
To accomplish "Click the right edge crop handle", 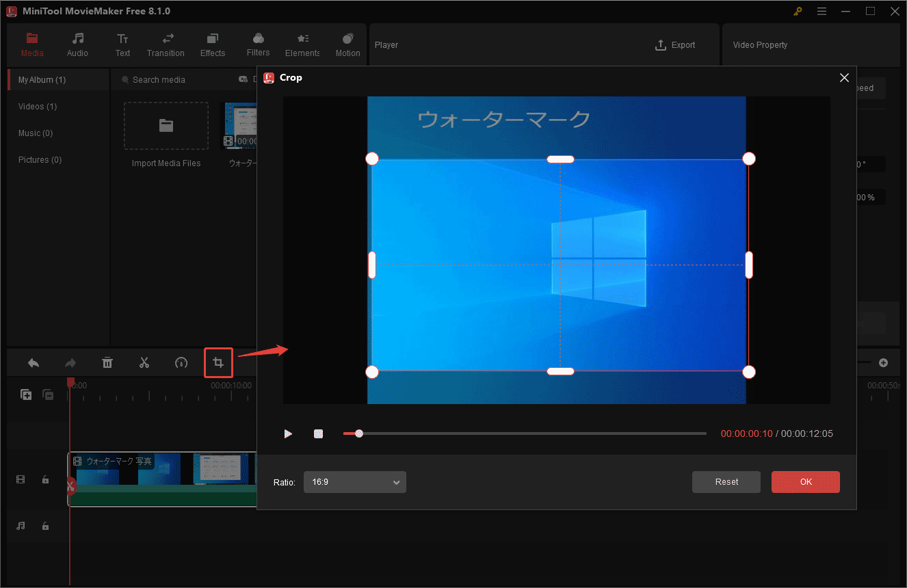I will click(749, 265).
